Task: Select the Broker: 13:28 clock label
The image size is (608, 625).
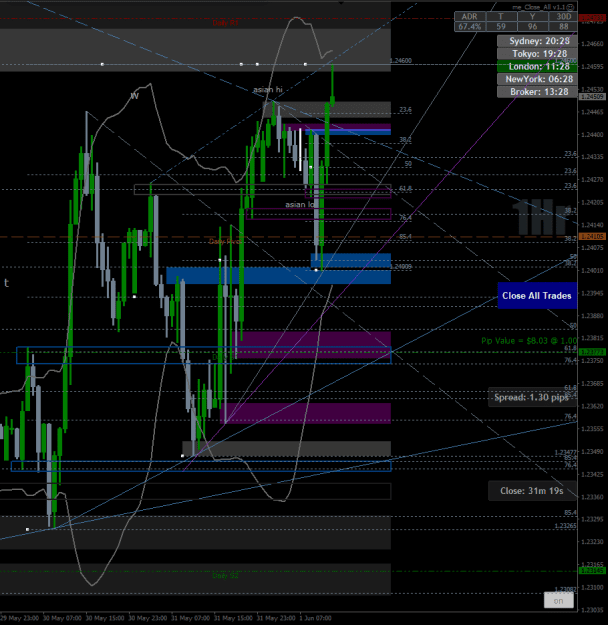Action: (x=537, y=92)
